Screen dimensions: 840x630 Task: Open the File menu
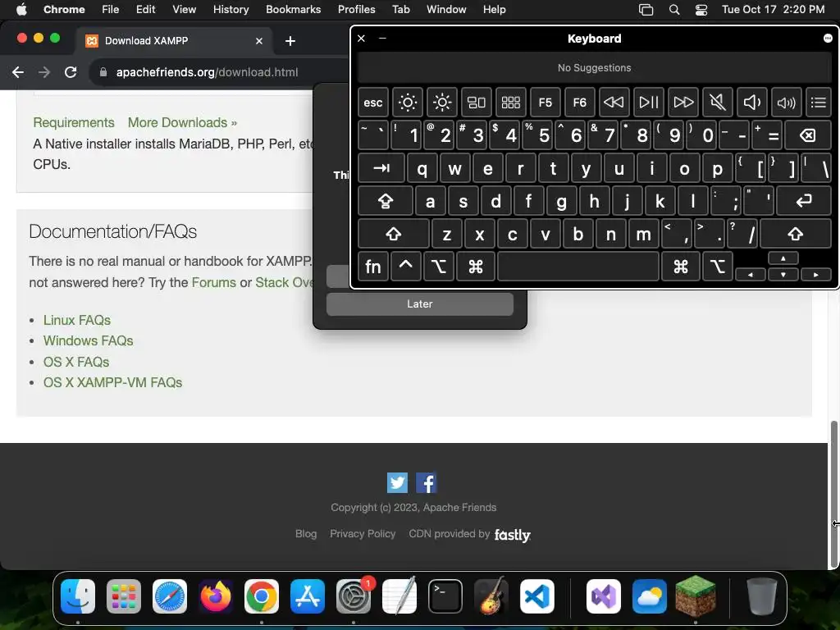[x=111, y=9]
